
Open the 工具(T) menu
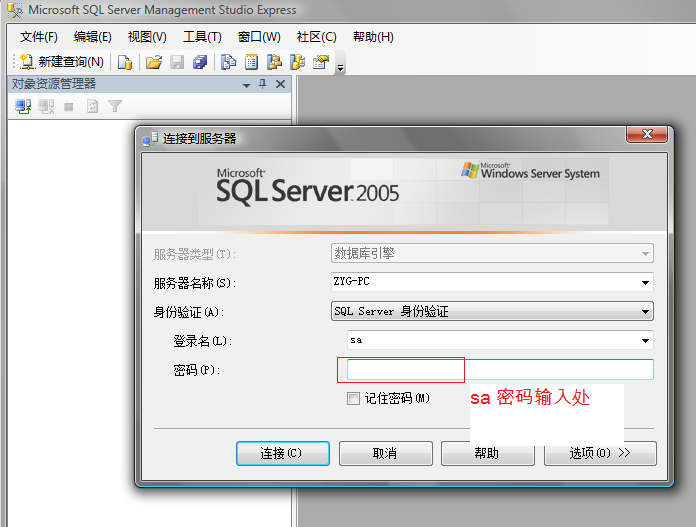(x=202, y=37)
